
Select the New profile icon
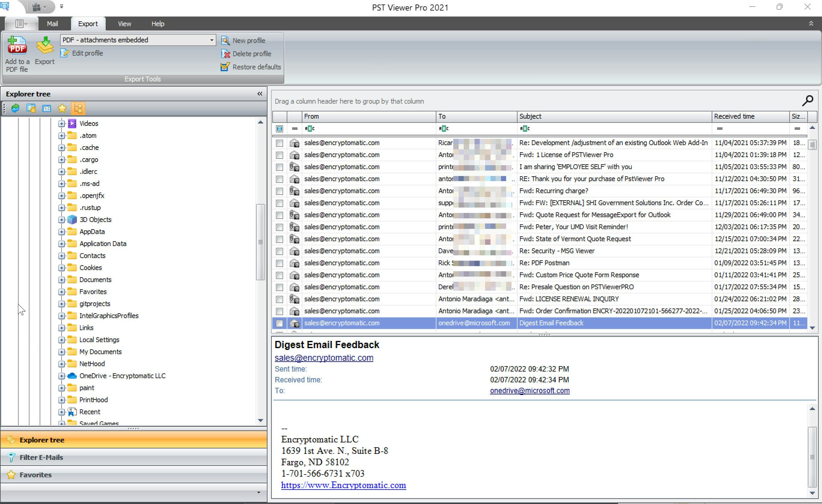(x=225, y=40)
